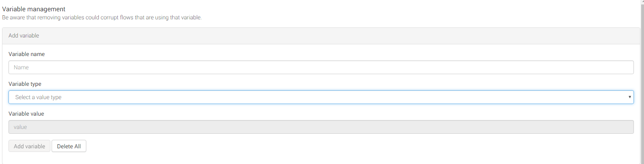The width and height of the screenshot is (644, 164).
Task: Click the middle of the Variable type select box
Action: click(x=321, y=97)
